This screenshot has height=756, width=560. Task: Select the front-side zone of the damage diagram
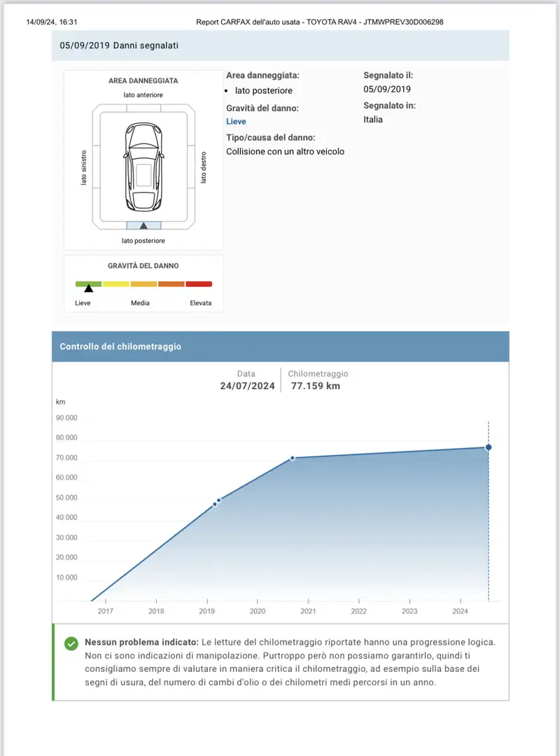click(x=143, y=108)
